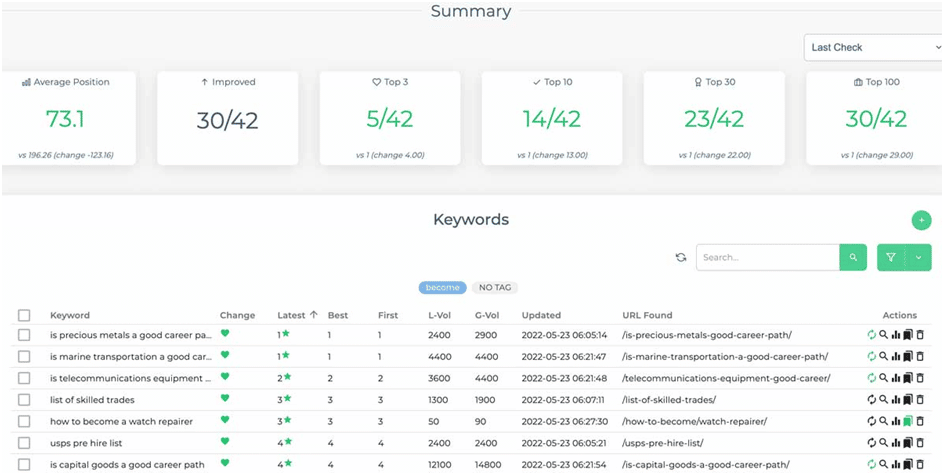The height and width of the screenshot is (475, 944).
Task: Open chart for 'usps pre hire list'
Action: click(x=896, y=443)
